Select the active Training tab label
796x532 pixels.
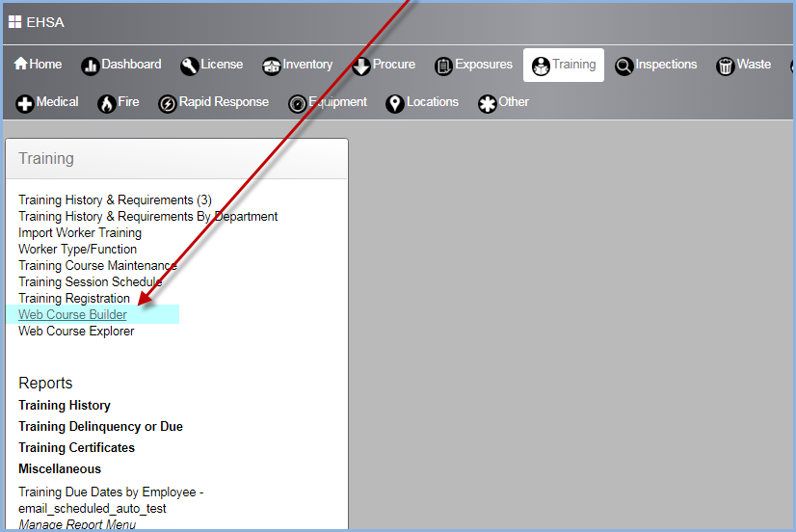point(574,64)
